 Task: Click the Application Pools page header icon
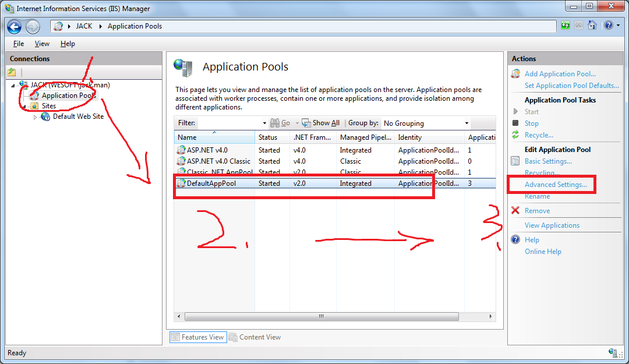tap(183, 68)
